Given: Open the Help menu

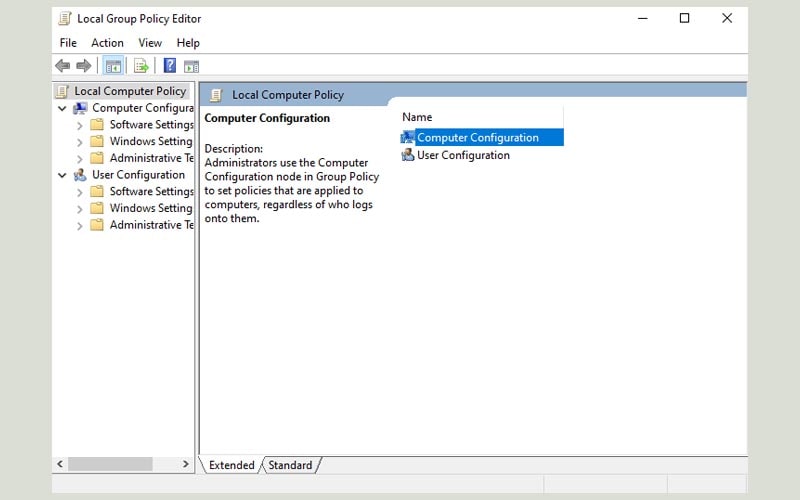Looking at the screenshot, I should click(x=188, y=43).
